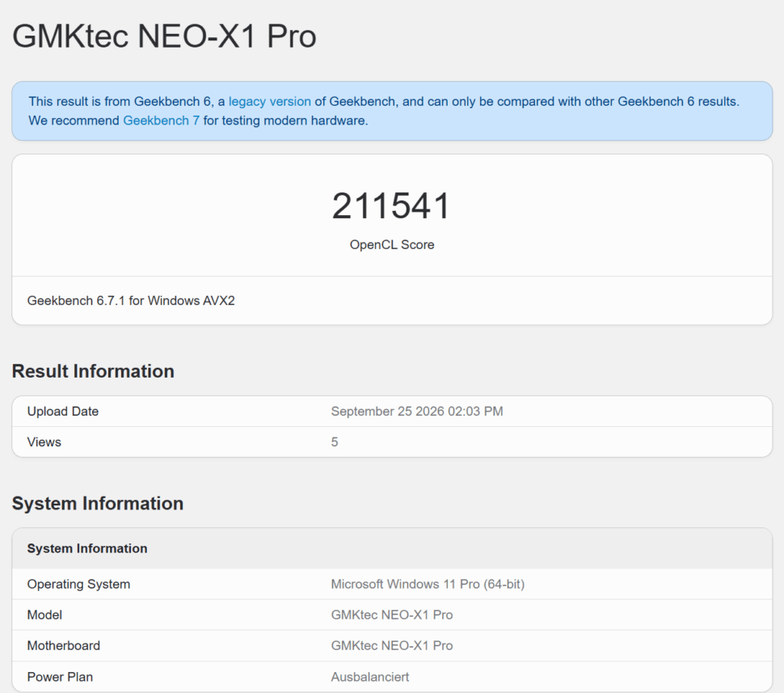Select the 'Ausbalanciert' power plan value
This screenshot has height=693, width=784.
tap(370, 677)
